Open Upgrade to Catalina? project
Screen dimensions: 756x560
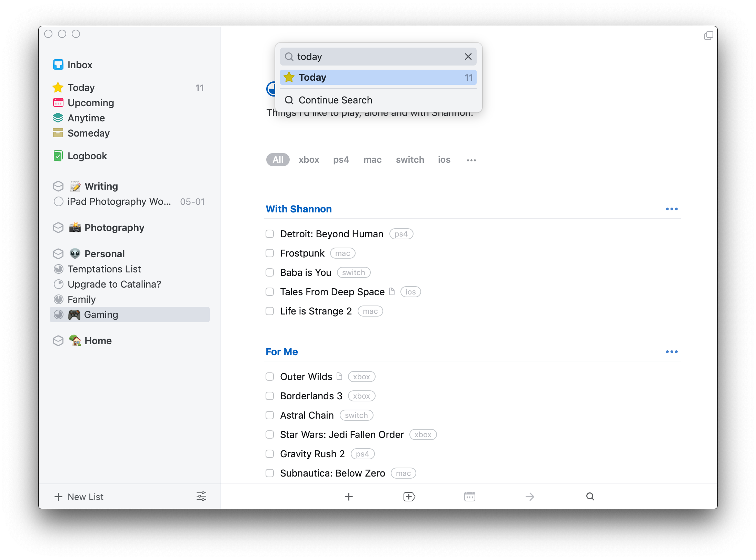(x=129, y=284)
